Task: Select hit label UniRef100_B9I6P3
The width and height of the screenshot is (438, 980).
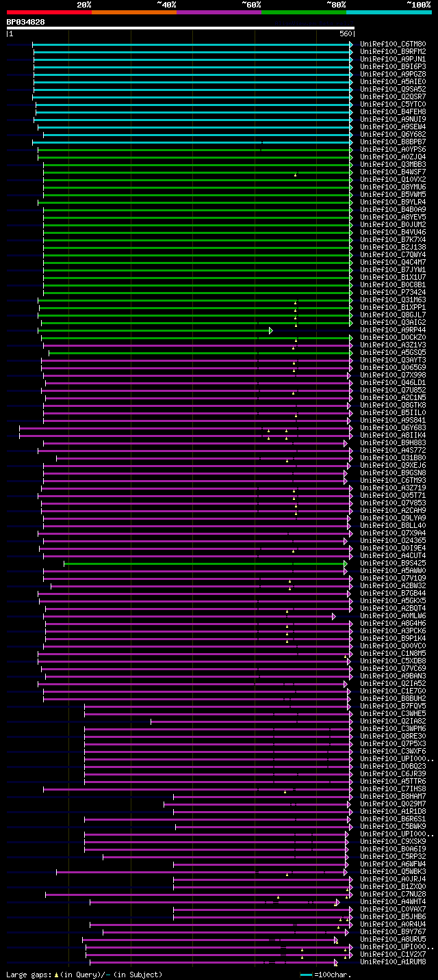Action: point(393,66)
